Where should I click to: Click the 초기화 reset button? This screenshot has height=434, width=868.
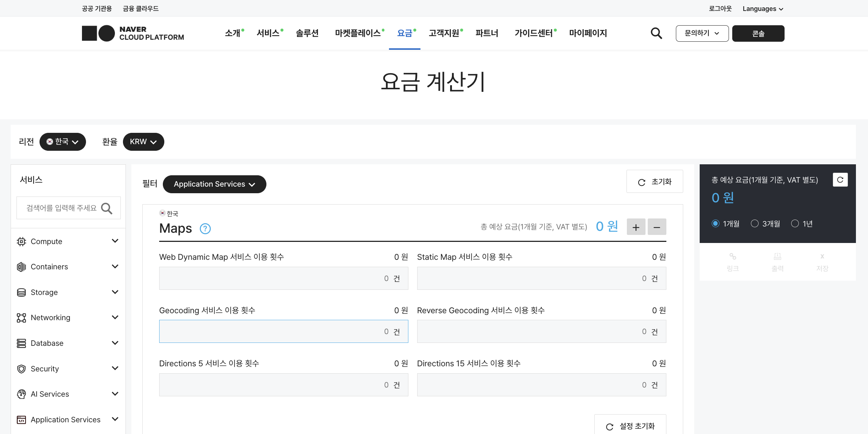click(654, 182)
